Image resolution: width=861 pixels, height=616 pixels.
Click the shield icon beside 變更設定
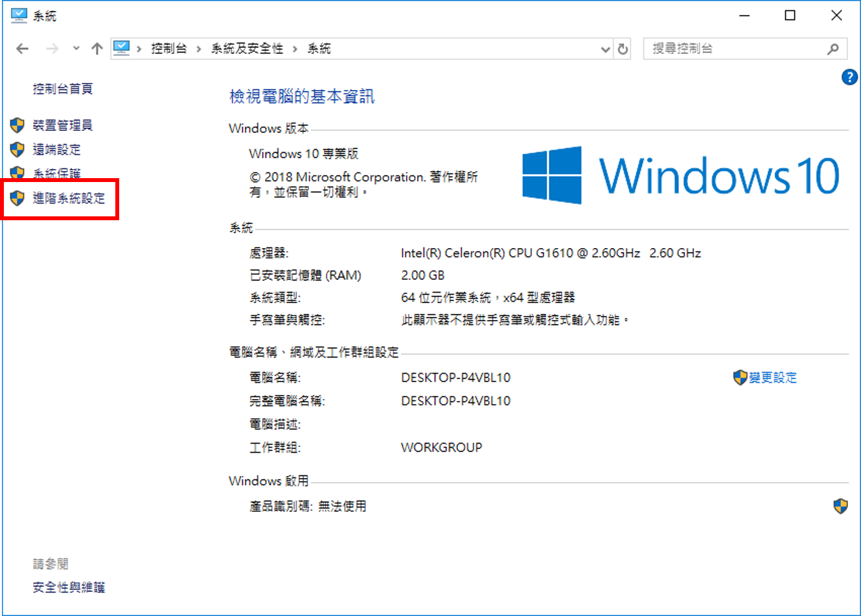pos(740,378)
